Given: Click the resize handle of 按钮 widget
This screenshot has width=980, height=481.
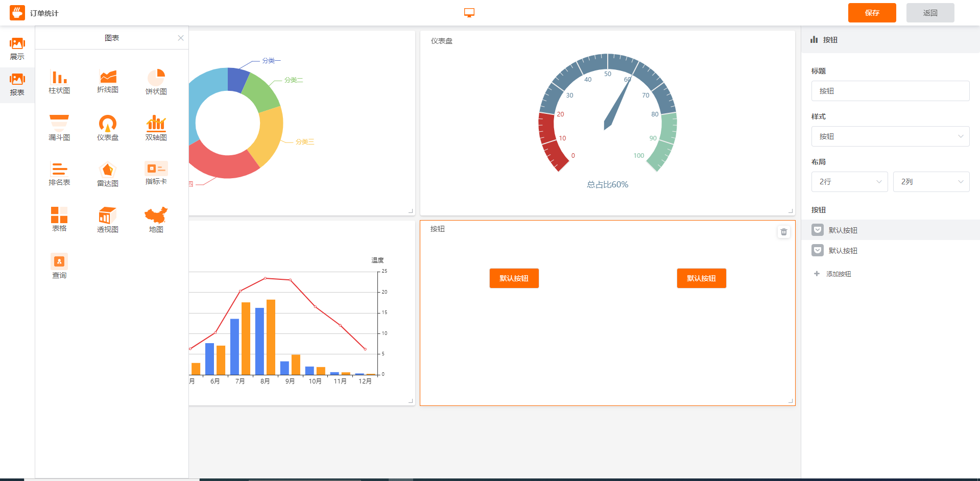Looking at the screenshot, I should pyautogui.click(x=791, y=401).
